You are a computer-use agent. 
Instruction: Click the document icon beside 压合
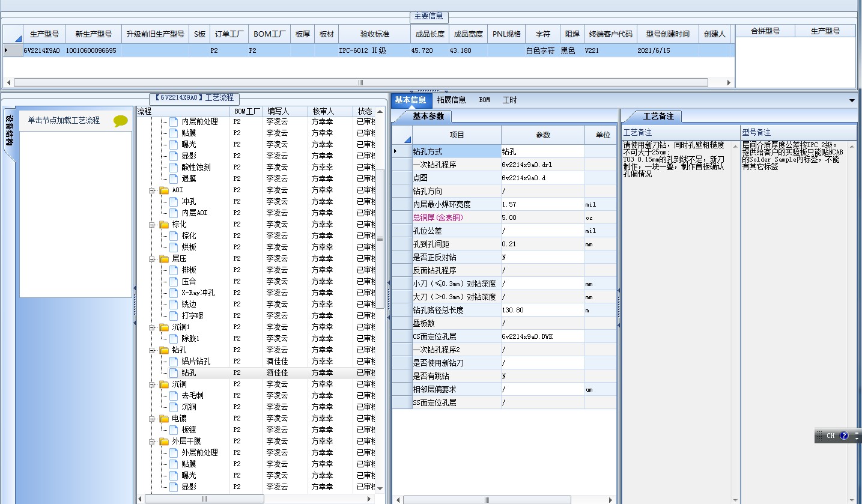click(174, 282)
